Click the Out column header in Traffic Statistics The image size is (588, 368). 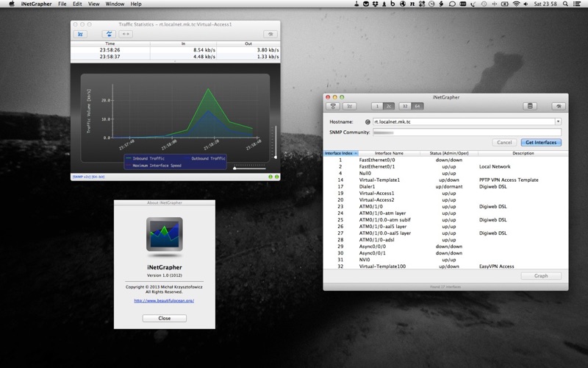(x=248, y=43)
